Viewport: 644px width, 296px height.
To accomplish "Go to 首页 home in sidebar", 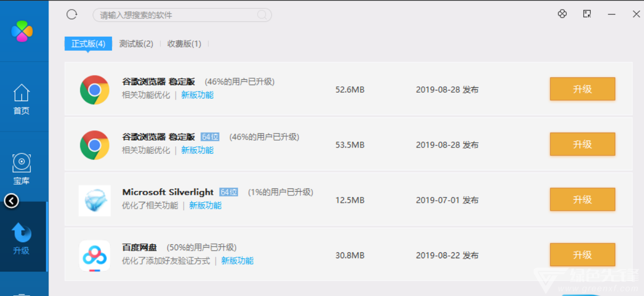I will click(21, 99).
